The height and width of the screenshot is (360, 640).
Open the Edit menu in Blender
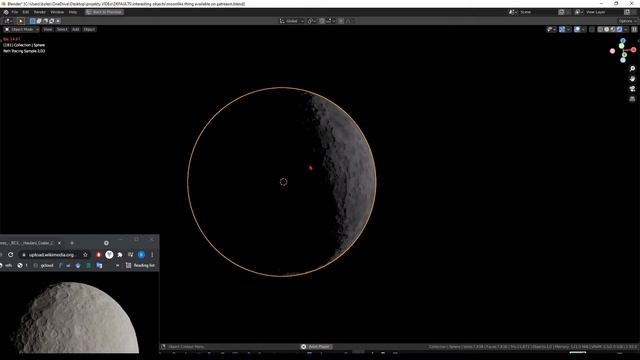(26, 12)
